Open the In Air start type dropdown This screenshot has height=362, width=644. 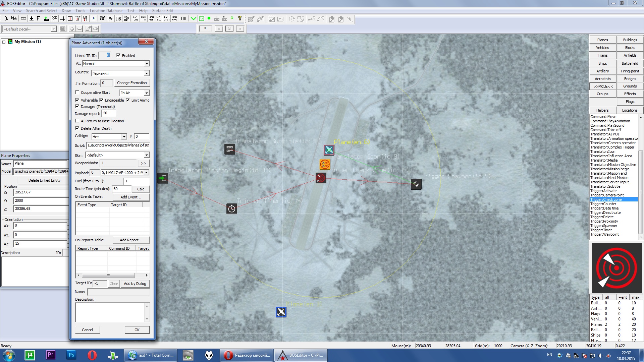[x=147, y=93]
